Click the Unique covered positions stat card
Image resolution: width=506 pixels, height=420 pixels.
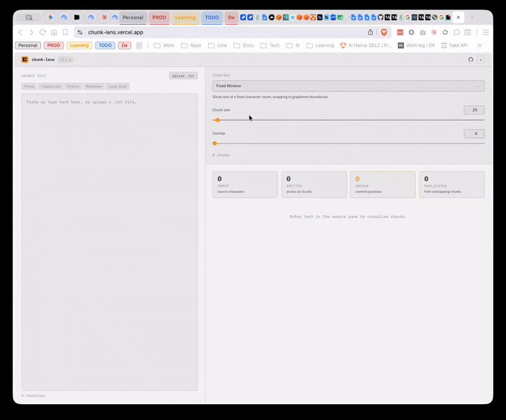click(x=383, y=185)
